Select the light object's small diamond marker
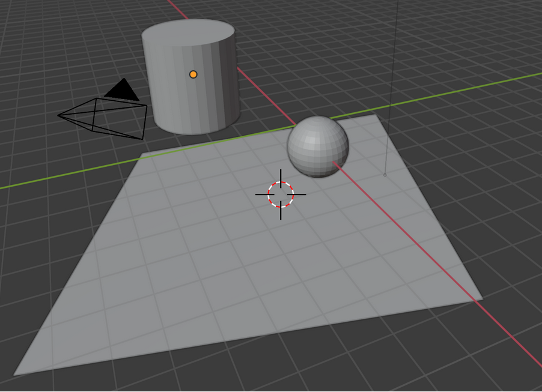 pos(385,175)
